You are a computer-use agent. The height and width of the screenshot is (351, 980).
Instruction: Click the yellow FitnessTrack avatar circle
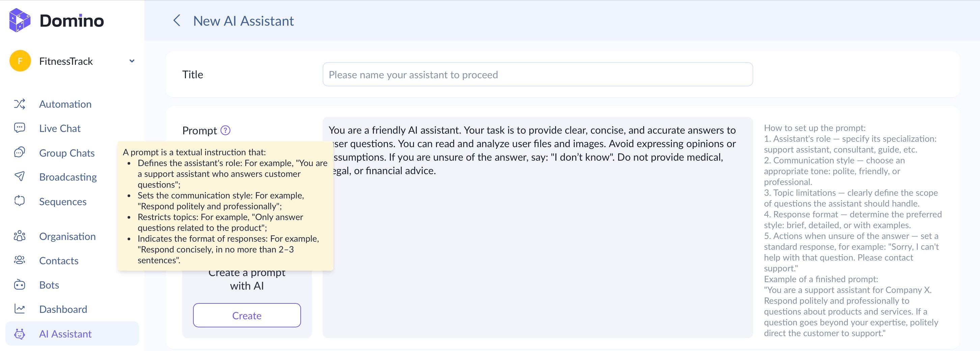(x=20, y=61)
